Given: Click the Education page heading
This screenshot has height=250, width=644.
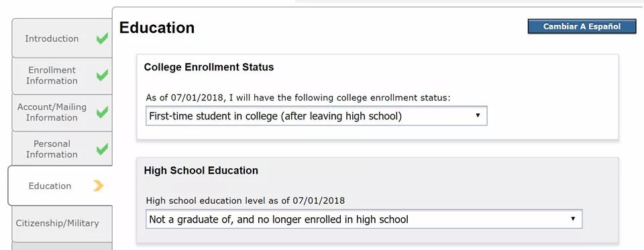Looking at the screenshot, I should 157,27.
